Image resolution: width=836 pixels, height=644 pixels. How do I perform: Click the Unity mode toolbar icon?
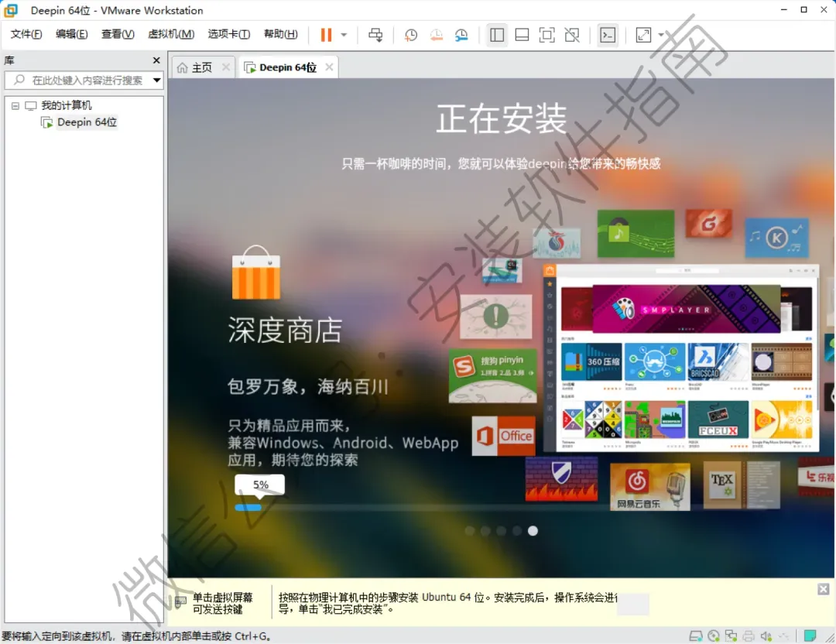[572, 35]
